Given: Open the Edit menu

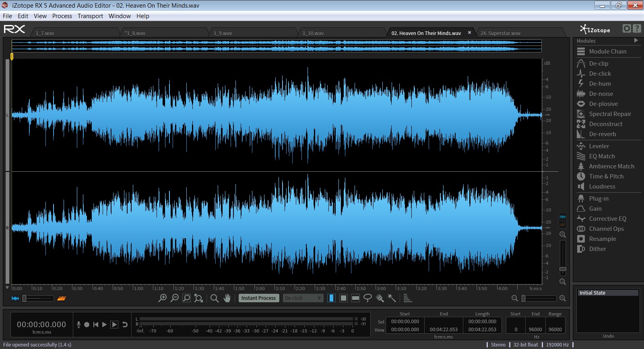Looking at the screenshot, I should (x=23, y=16).
